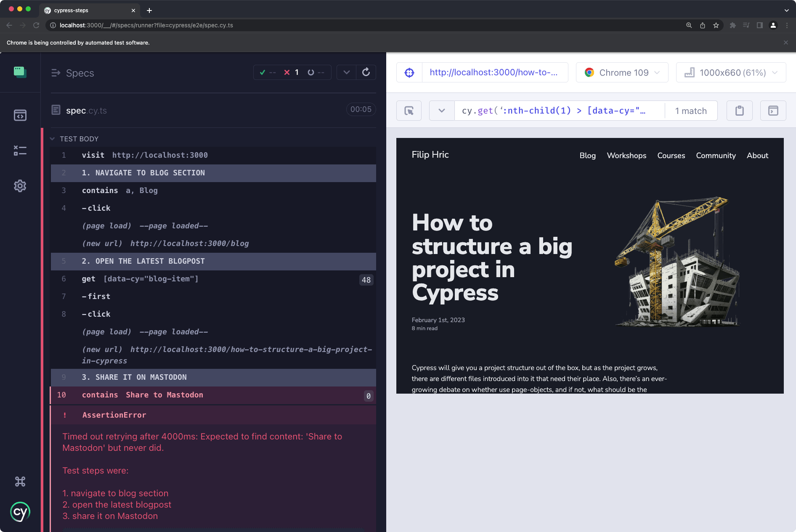Select the selector playground crosshair tool
This screenshot has width=796, height=532.
coord(409,110)
